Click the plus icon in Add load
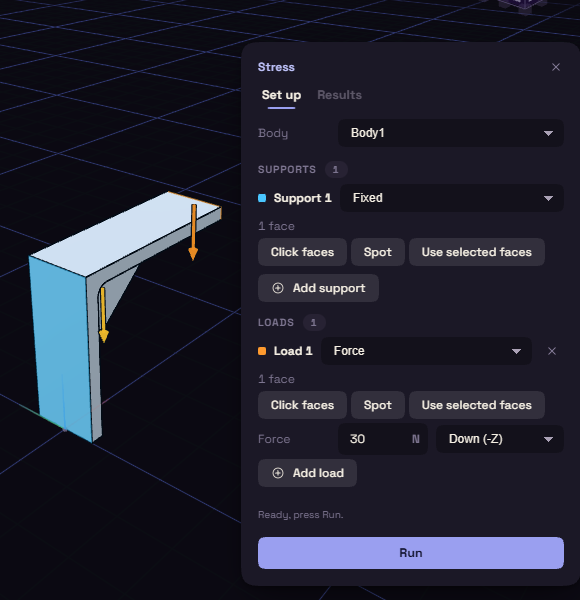This screenshot has height=600, width=580. (x=278, y=473)
